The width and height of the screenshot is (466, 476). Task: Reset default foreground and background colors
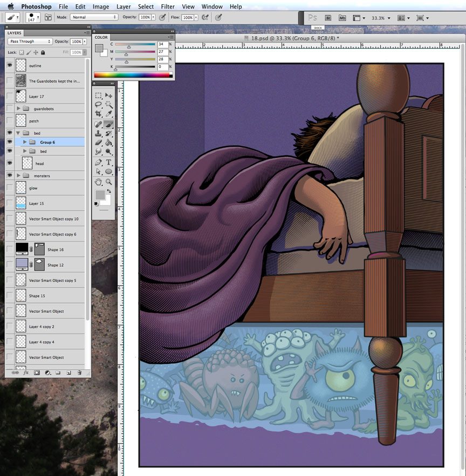tap(97, 204)
